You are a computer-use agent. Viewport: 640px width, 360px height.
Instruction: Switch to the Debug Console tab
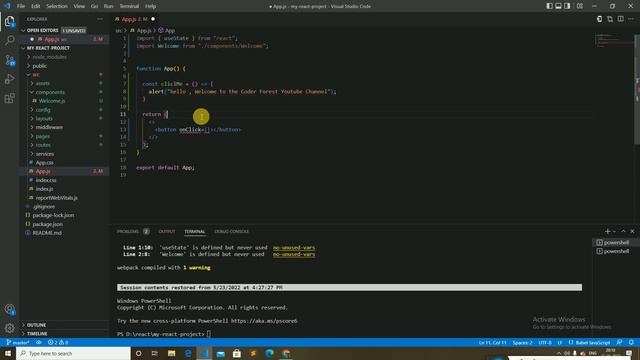[231, 231]
